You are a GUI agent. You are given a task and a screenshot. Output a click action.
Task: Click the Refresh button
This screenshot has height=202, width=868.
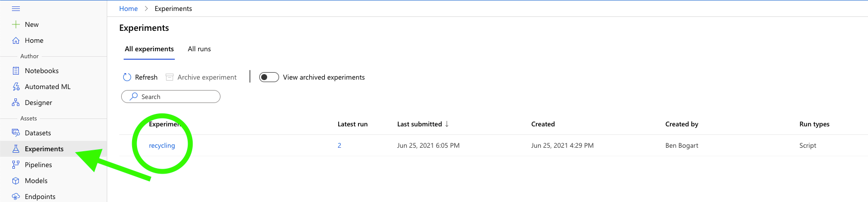tap(140, 77)
